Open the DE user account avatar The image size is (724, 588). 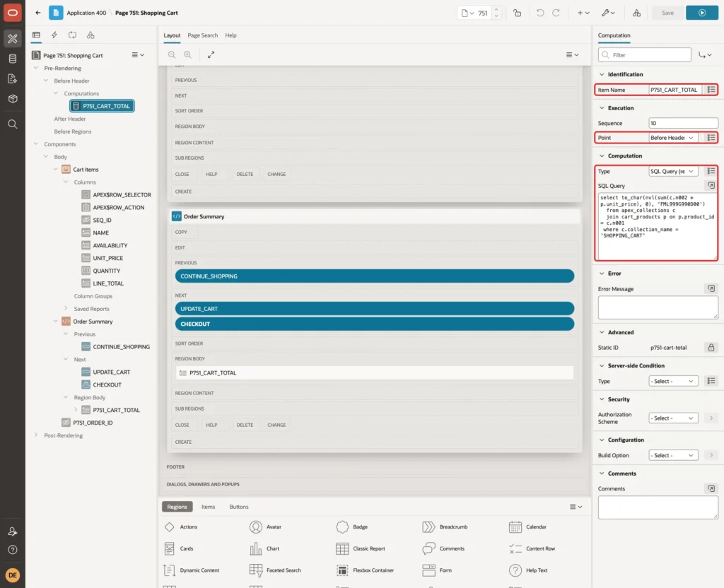click(13, 575)
